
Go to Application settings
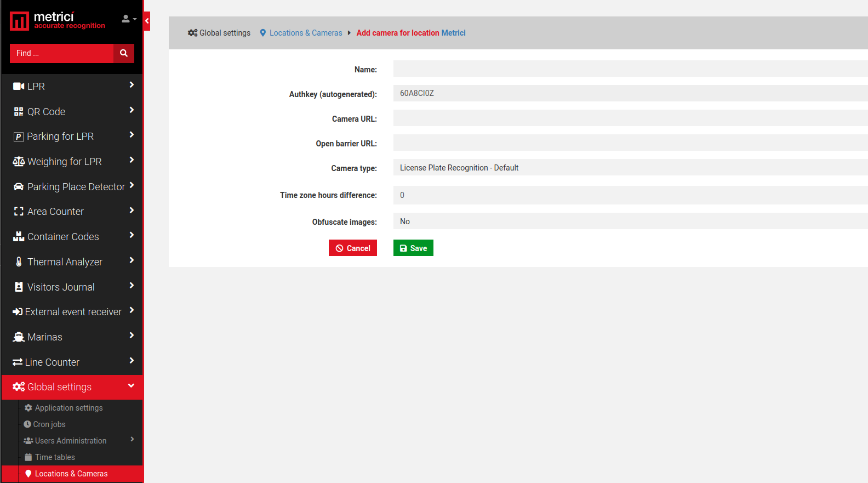(69, 408)
